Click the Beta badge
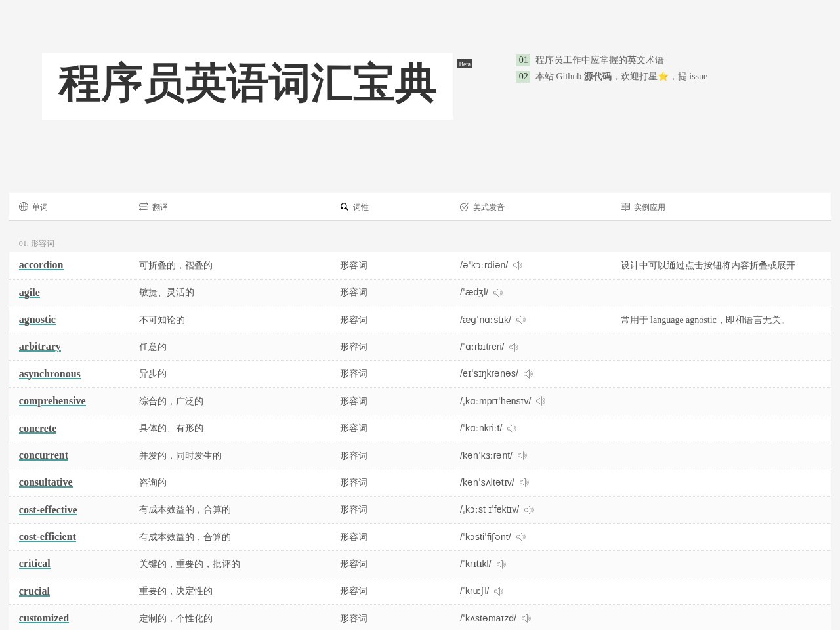The height and width of the screenshot is (630, 840). 465,64
